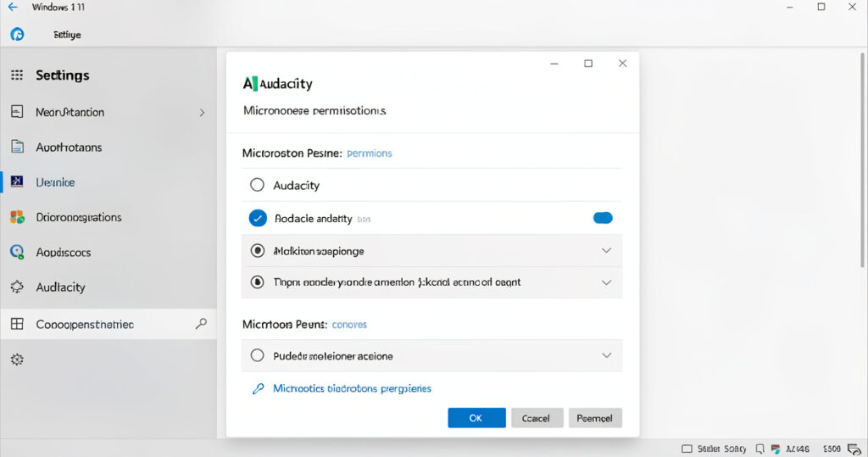Uncheck the Rodacle andatity checkbox
The width and height of the screenshot is (868, 457).
(258, 218)
